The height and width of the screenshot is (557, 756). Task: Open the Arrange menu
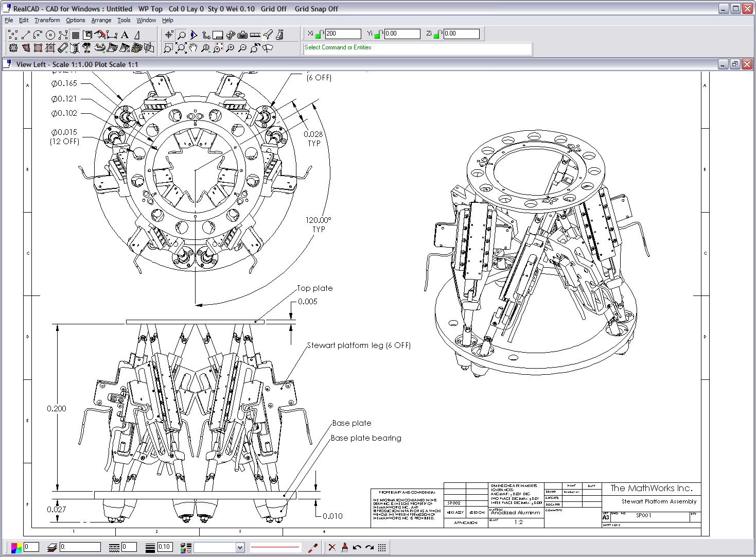tap(101, 20)
